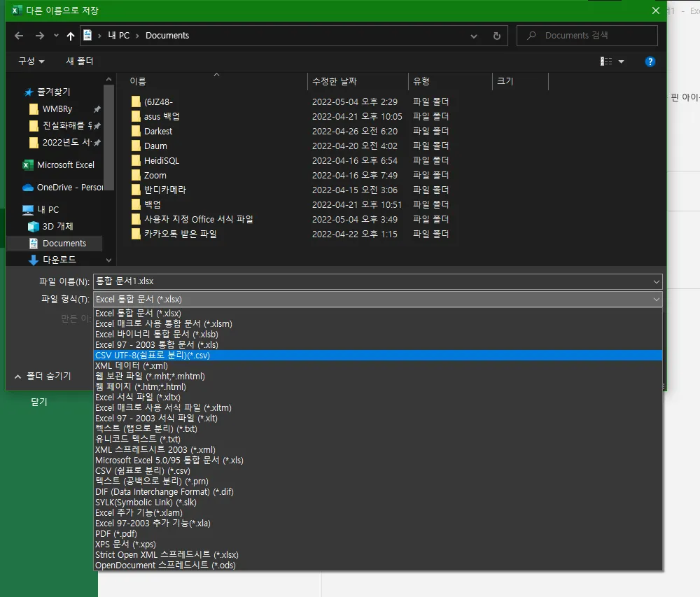
Task: Go back with the left arrow
Action: click(19, 36)
